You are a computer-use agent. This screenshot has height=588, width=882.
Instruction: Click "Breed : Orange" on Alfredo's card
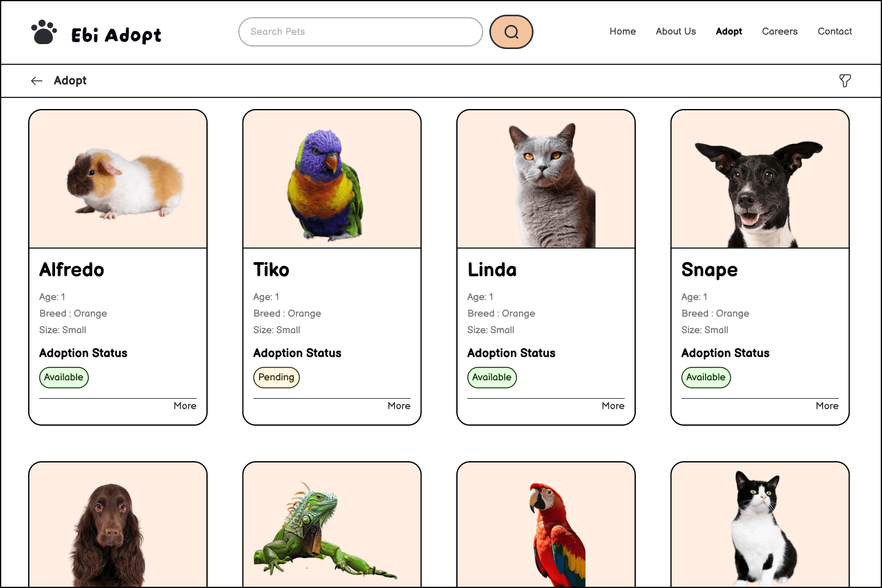pyautogui.click(x=73, y=314)
